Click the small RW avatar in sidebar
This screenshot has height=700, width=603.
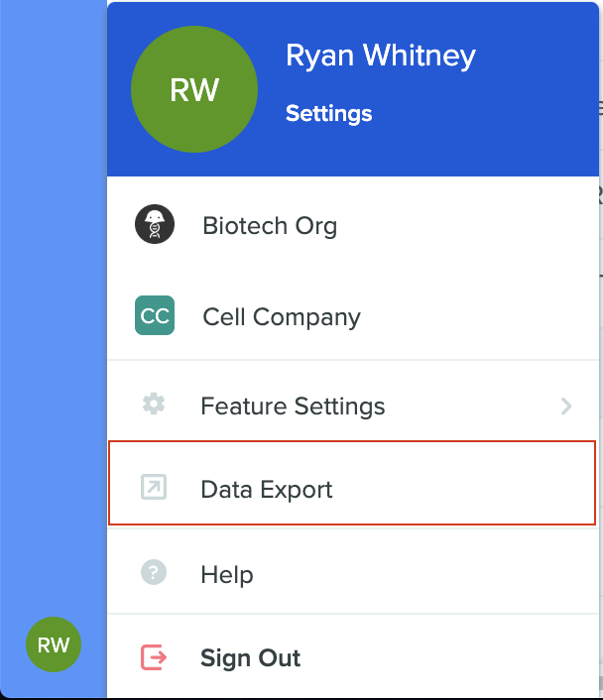tap(54, 644)
